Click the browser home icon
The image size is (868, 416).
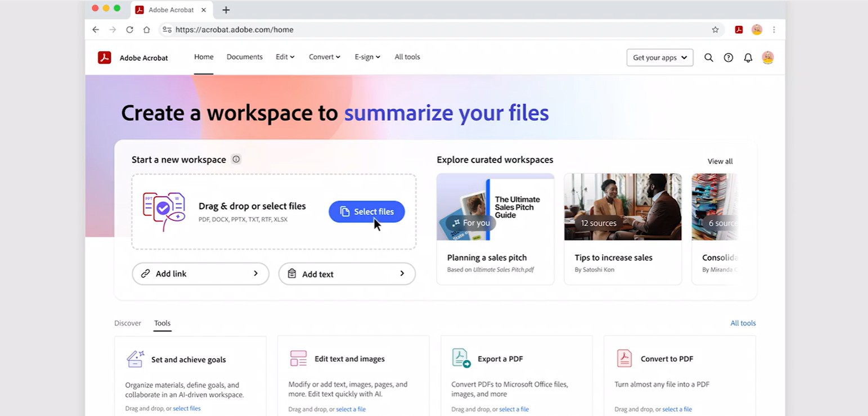[146, 30]
